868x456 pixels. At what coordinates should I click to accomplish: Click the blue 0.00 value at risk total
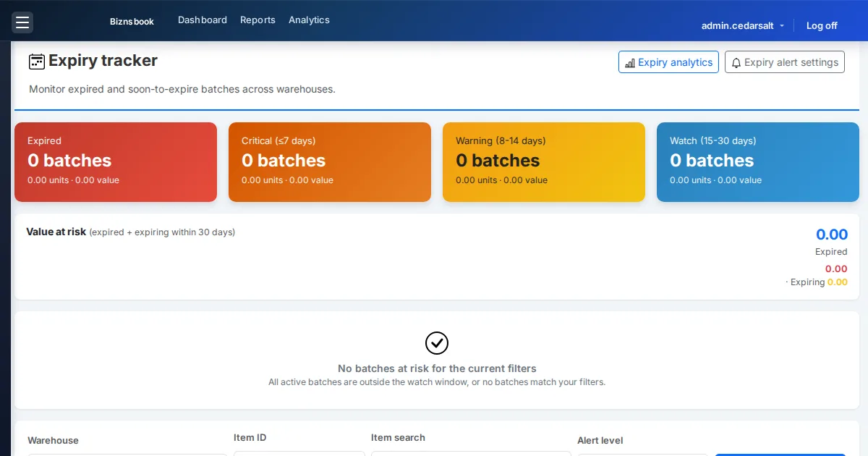pyautogui.click(x=832, y=235)
